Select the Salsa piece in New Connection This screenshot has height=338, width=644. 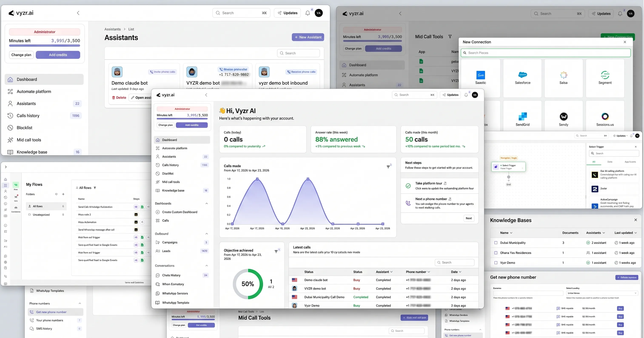click(x=564, y=78)
